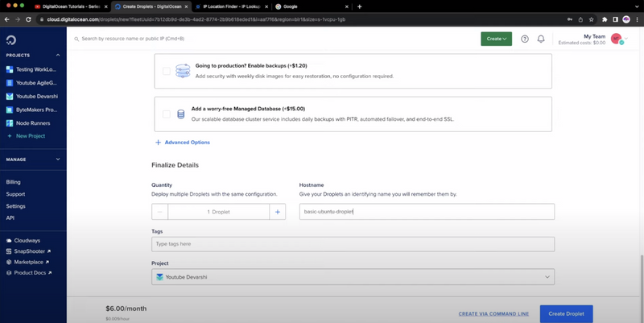Open Youtube Devarshi project in sidebar
644x323 pixels.
[32, 96]
